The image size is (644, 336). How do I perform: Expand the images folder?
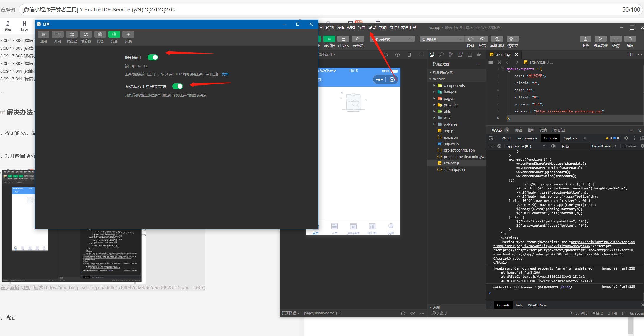coord(450,92)
